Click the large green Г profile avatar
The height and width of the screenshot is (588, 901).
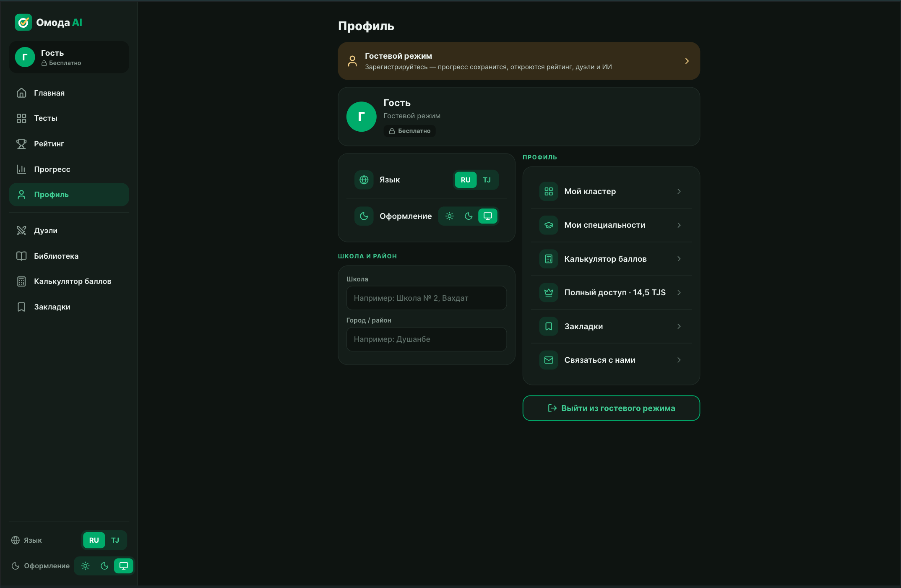361,117
